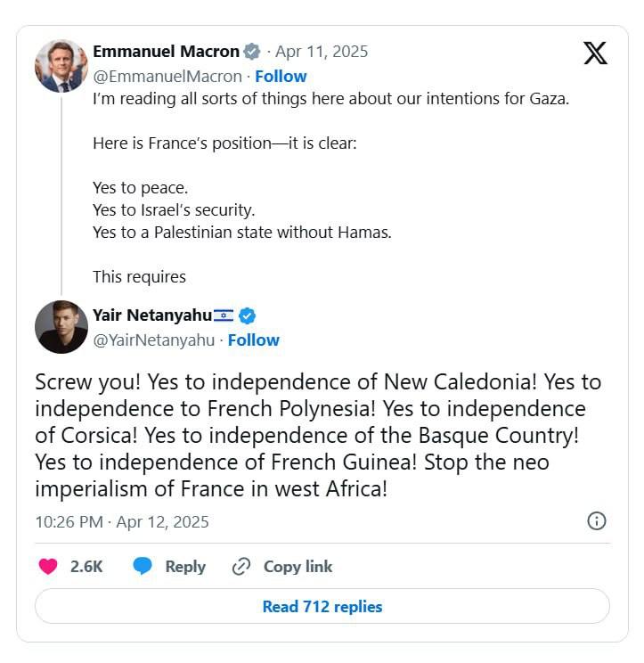This screenshot has height=663, width=644.
Task: Open the 10:26 PM Apr 12 timestamp
Action: point(122,521)
